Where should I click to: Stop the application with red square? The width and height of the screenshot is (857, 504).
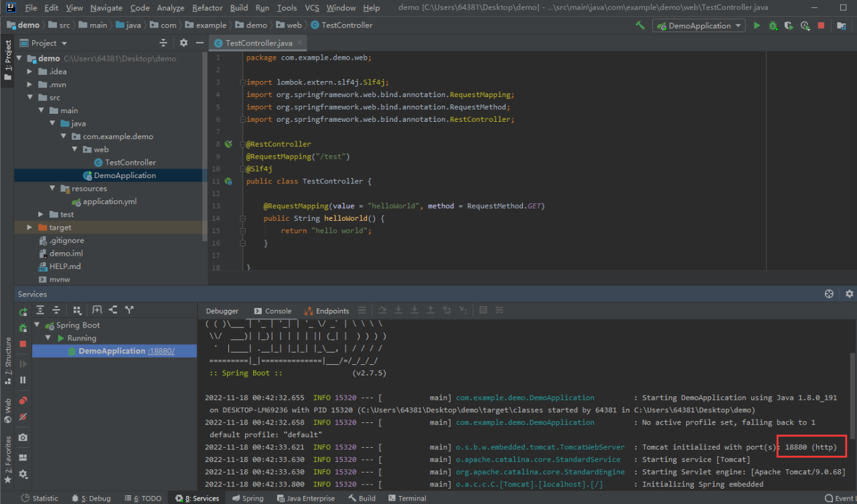point(821,25)
